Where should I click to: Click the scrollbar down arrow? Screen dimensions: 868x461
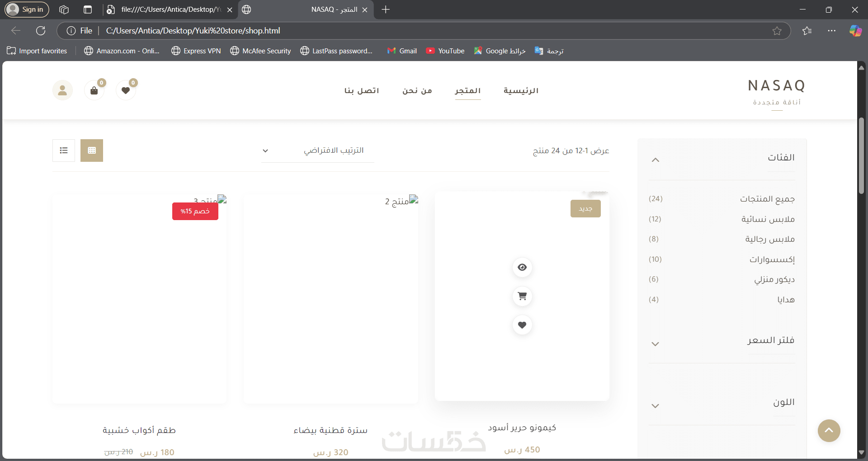[x=862, y=452]
